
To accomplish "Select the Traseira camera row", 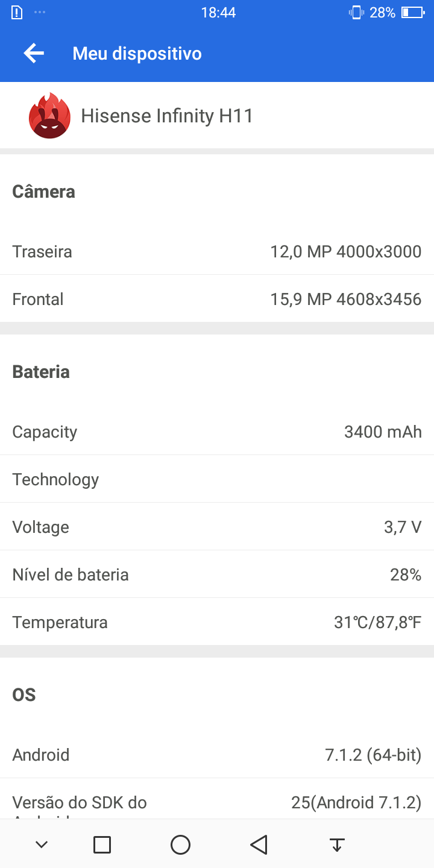I will (217, 251).
